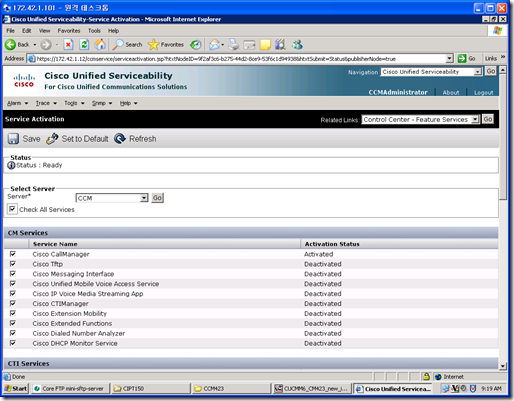The height and width of the screenshot is (401, 514).
Task: Open the address bar history dropdown
Action: 449,59
